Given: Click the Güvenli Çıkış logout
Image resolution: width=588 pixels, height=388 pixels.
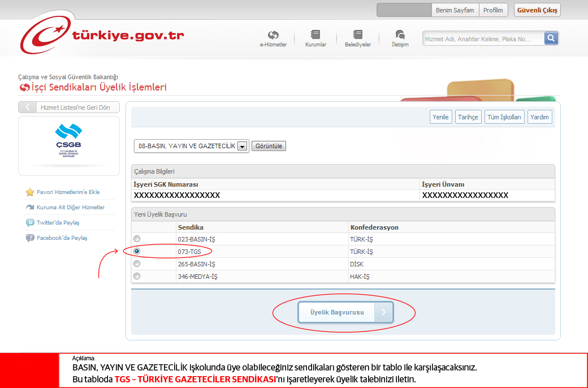Looking at the screenshot, I should [536, 10].
